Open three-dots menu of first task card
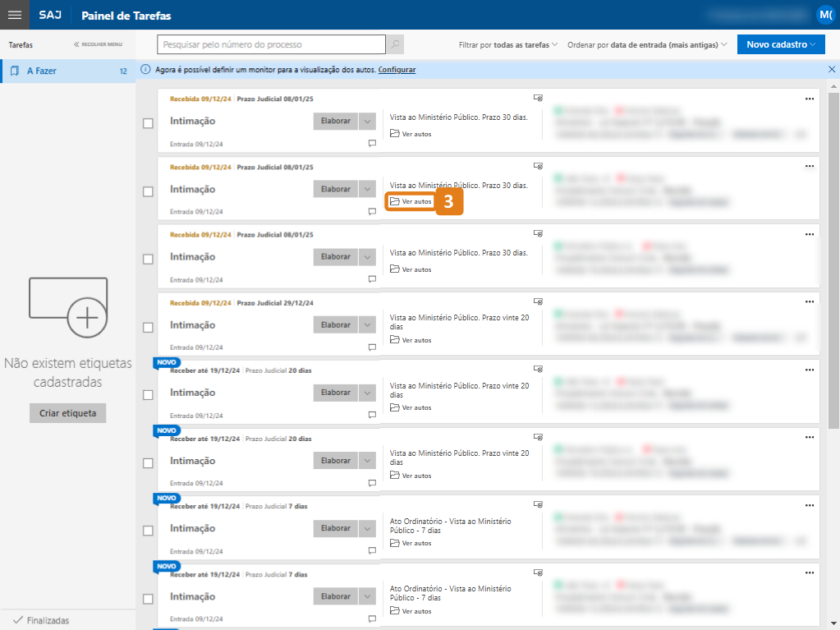The image size is (840, 630). click(x=810, y=99)
